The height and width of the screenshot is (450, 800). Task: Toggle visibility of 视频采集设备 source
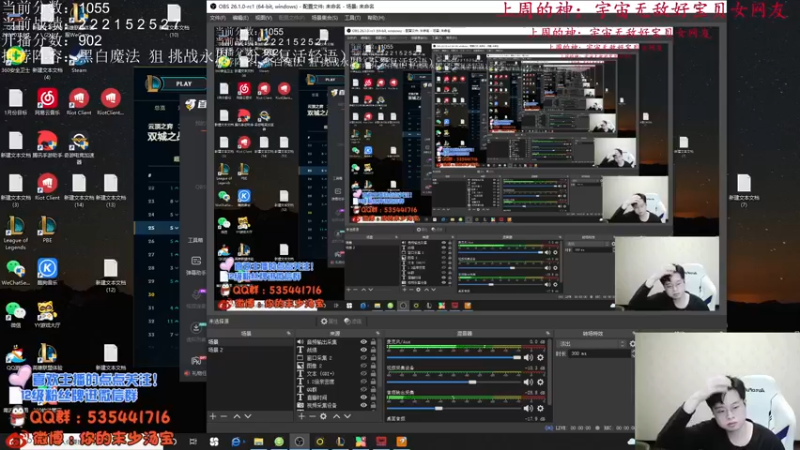tap(363, 405)
